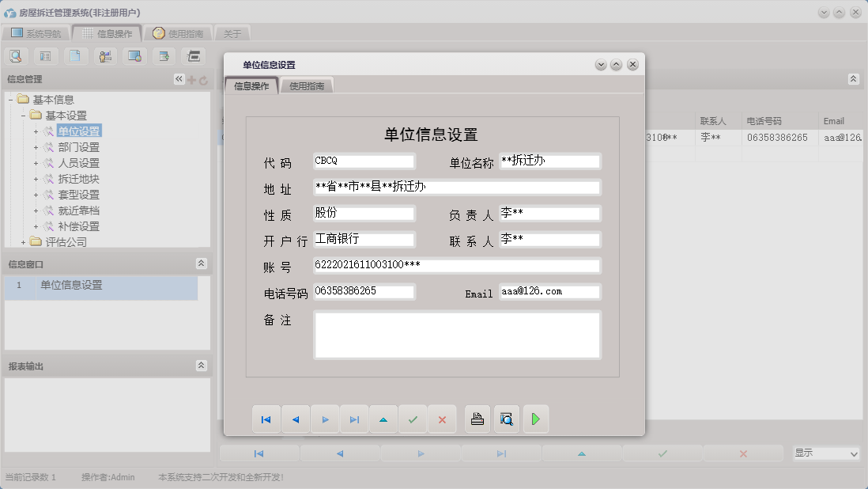
Task: Click into the 备注 text area
Action: [x=457, y=335]
